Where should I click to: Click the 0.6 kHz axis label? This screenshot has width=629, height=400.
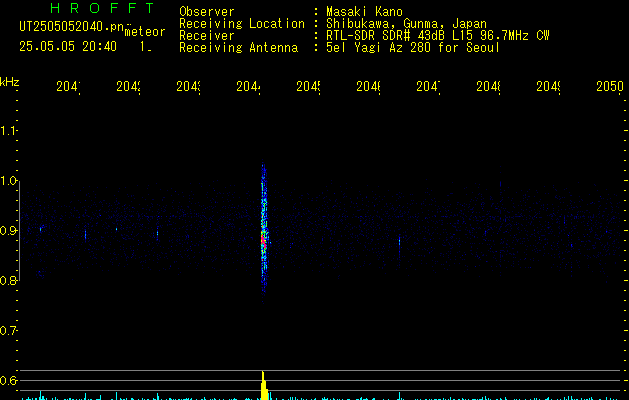click(x=8, y=380)
